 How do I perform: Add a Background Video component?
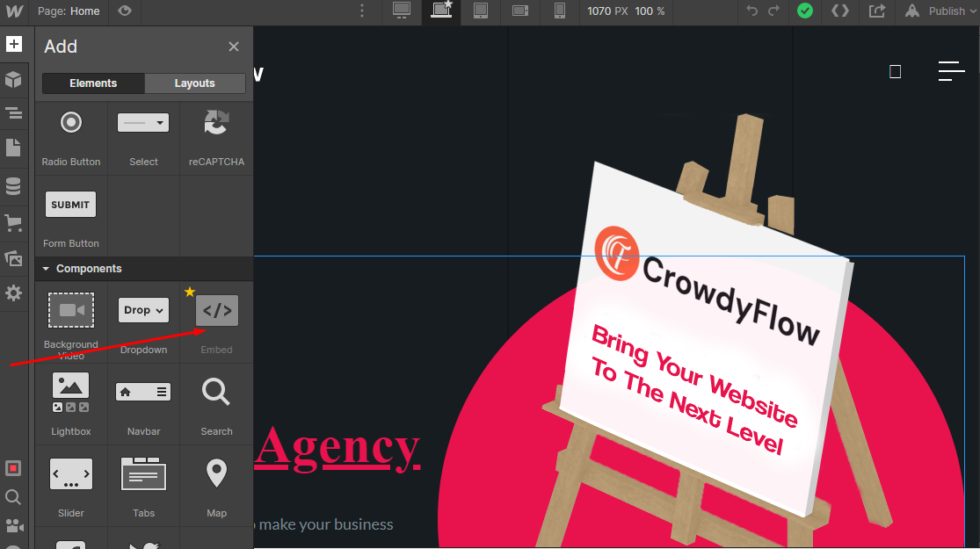coord(71,323)
